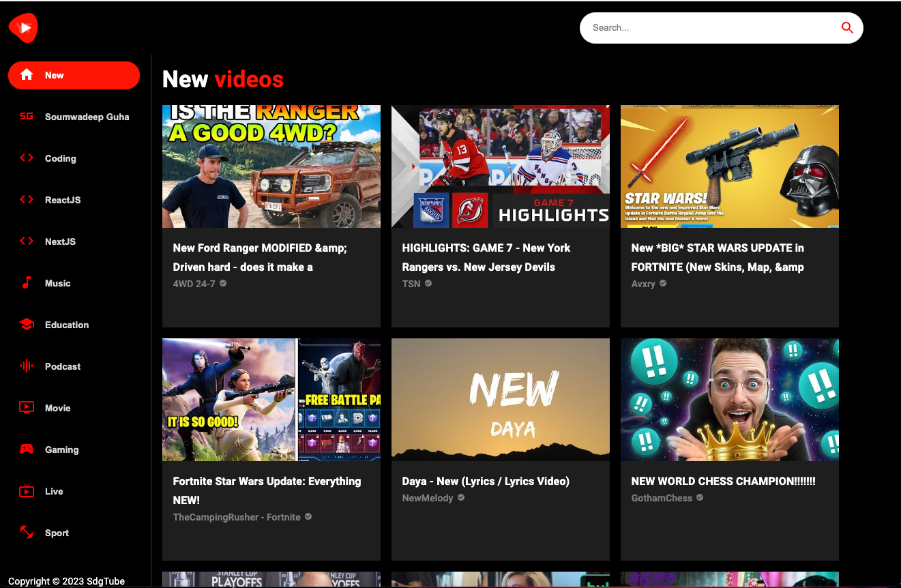Click the Live TV icon

click(x=27, y=491)
